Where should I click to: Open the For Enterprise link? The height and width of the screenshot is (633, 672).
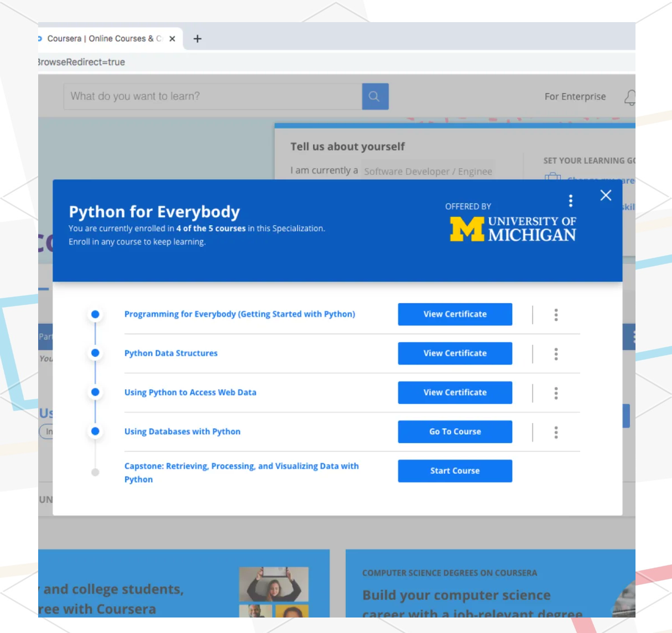575,97
